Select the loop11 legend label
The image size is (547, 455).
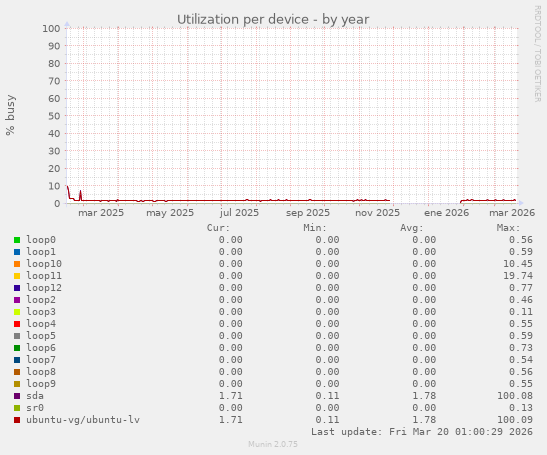44,276
